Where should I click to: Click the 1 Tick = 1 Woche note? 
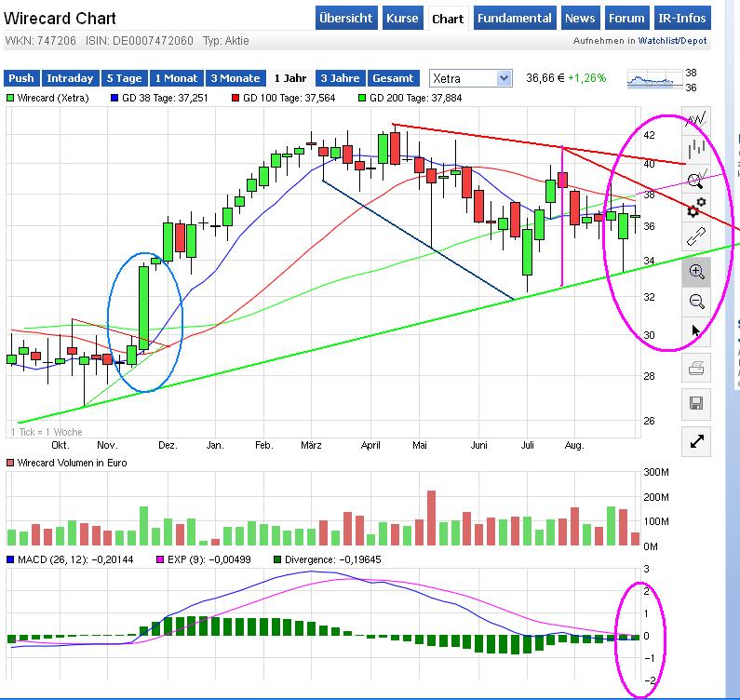[x=47, y=432]
